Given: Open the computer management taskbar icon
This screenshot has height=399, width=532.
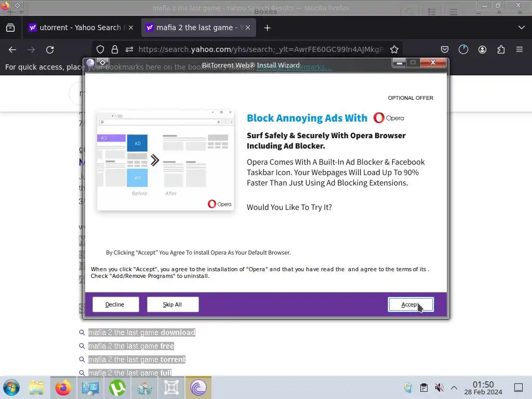Looking at the screenshot, I should pos(90,388).
